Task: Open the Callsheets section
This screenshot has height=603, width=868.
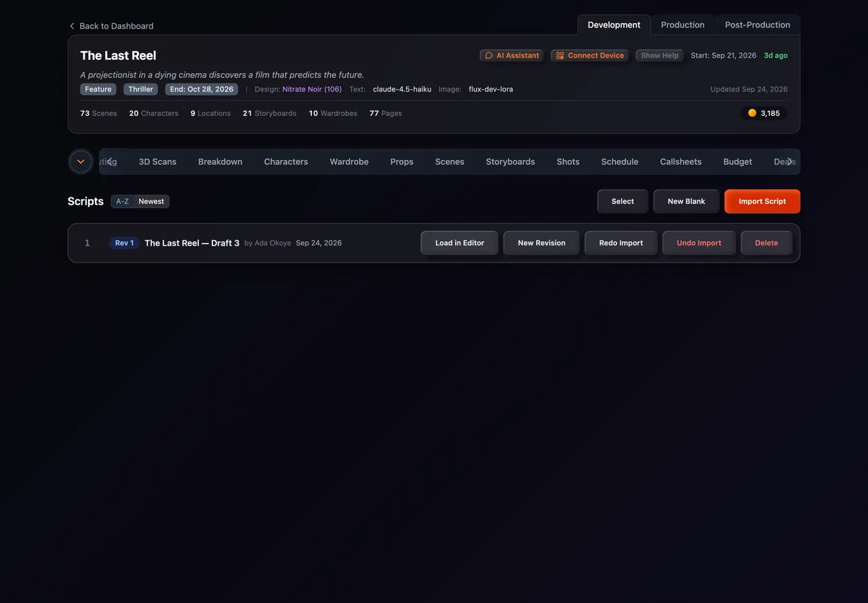Action: tap(681, 161)
